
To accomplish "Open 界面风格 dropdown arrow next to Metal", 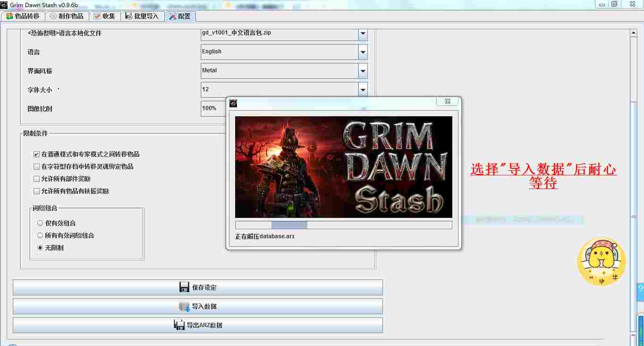I will click(x=363, y=71).
